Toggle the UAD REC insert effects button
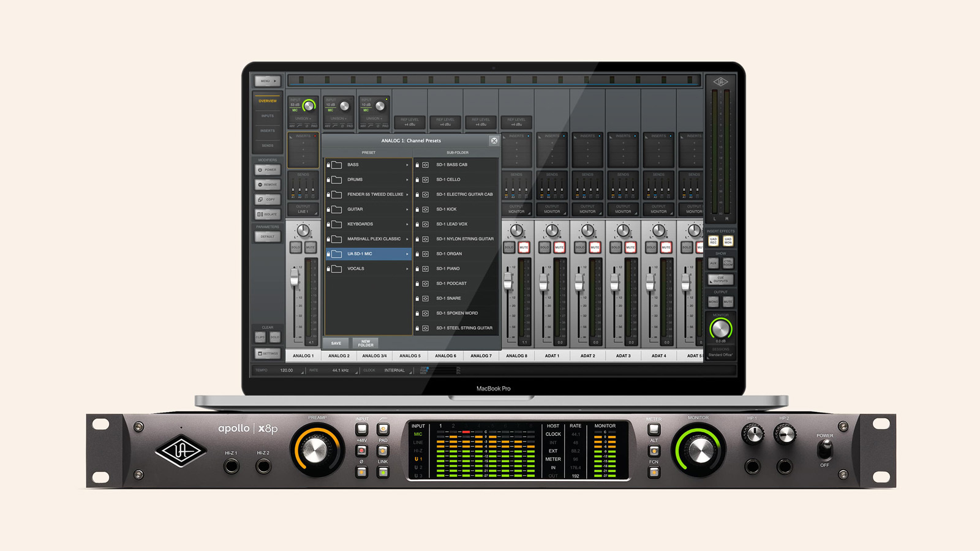 [714, 241]
